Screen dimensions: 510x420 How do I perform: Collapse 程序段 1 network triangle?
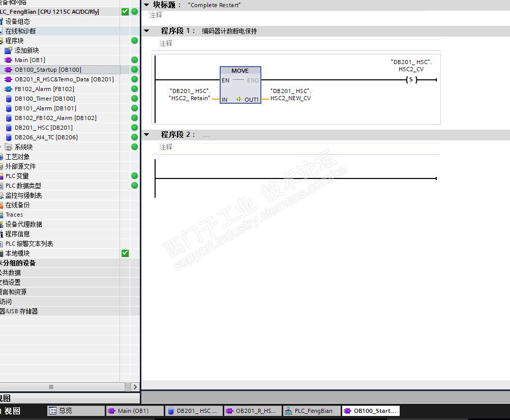(x=146, y=31)
